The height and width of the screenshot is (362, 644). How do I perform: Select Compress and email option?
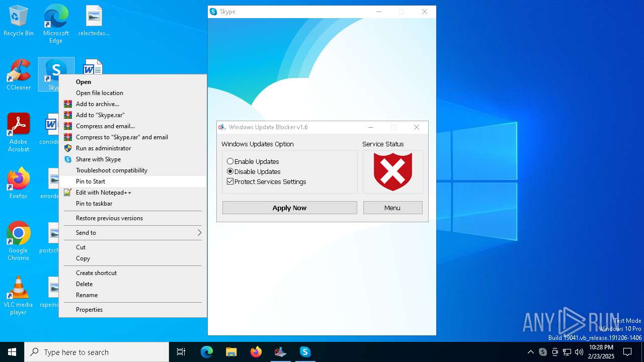coord(133,126)
